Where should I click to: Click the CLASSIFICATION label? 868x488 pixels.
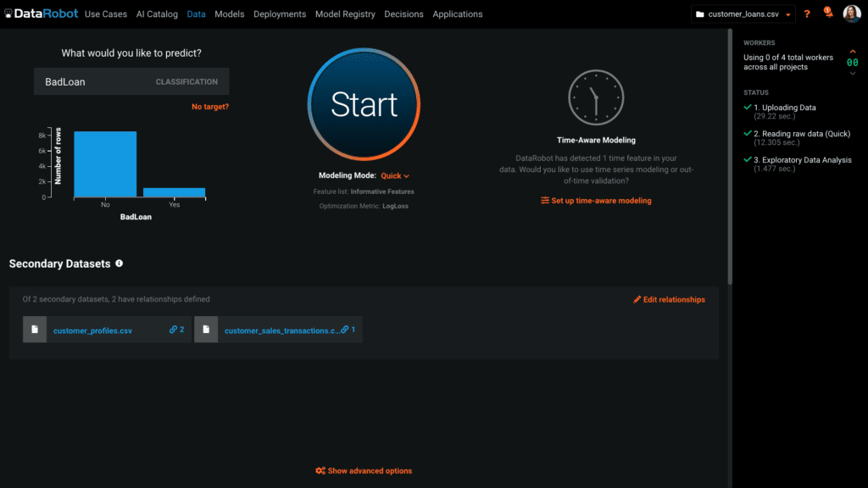(186, 82)
